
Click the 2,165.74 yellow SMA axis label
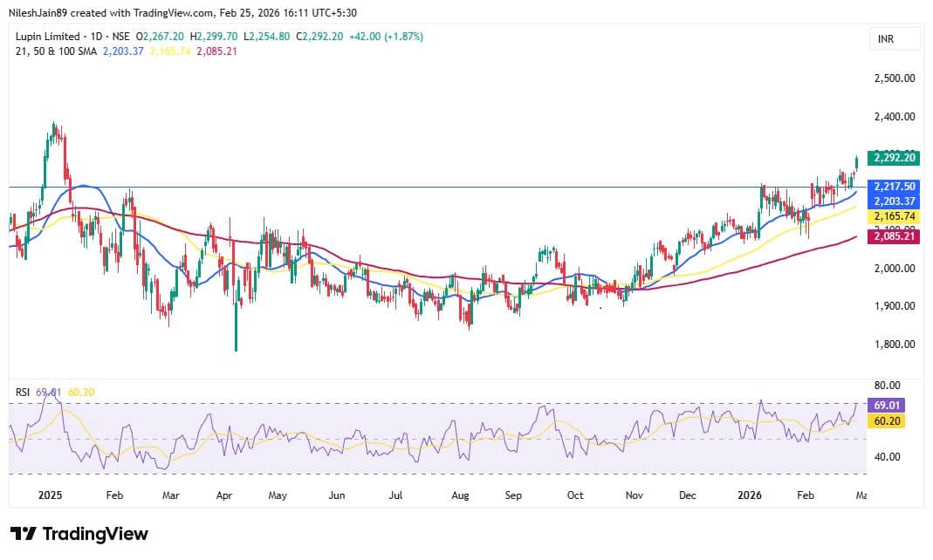coord(895,216)
